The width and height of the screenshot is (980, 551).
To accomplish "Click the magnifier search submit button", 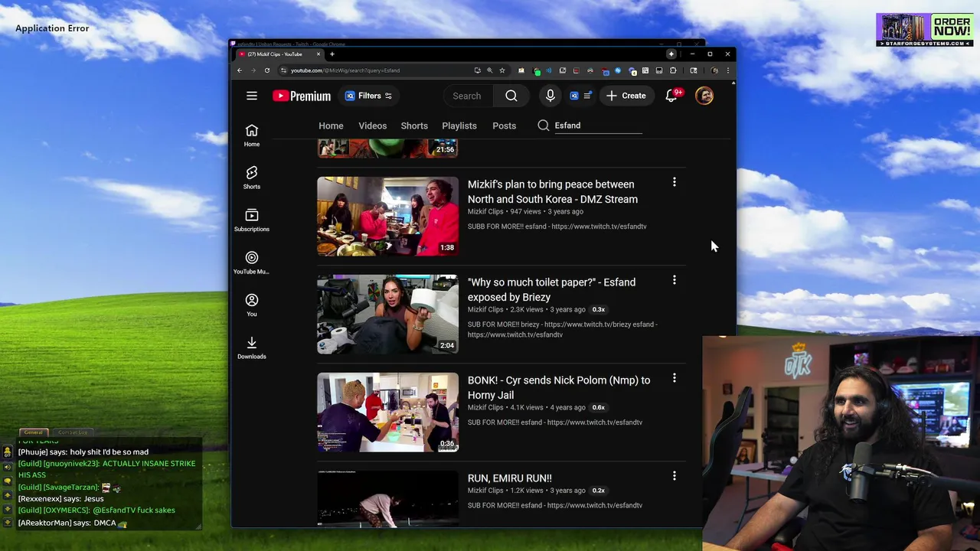I will point(511,96).
